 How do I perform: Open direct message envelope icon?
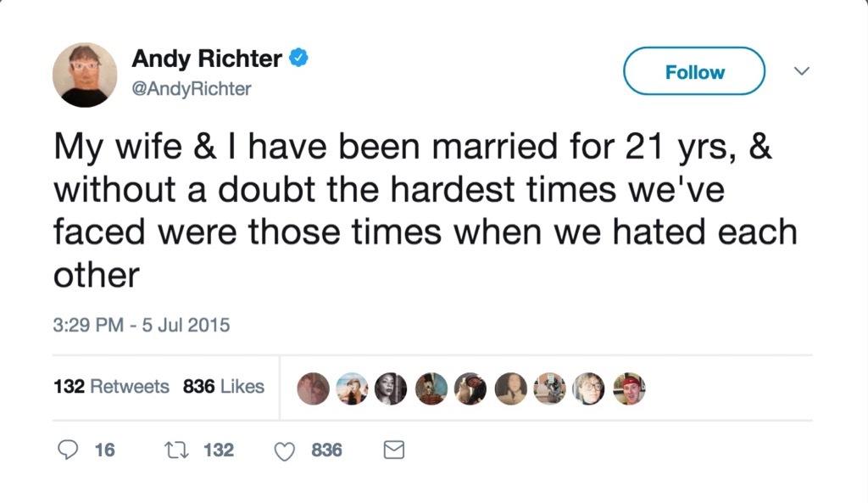click(393, 450)
